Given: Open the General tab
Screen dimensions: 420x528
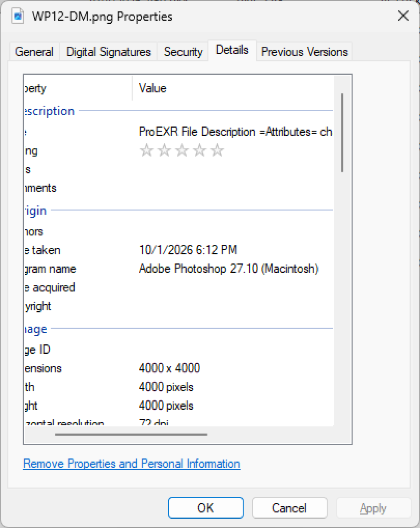Looking at the screenshot, I should point(34,52).
